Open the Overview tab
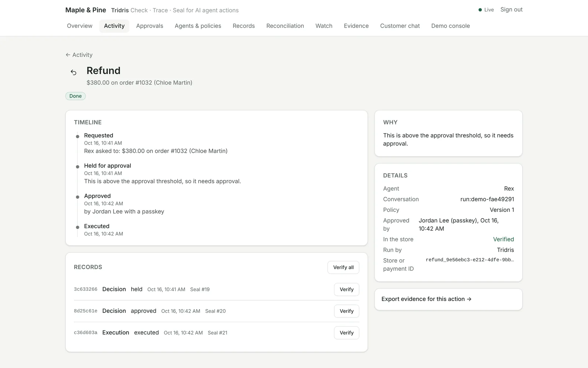The image size is (588, 368). click(x=80, y=26)
